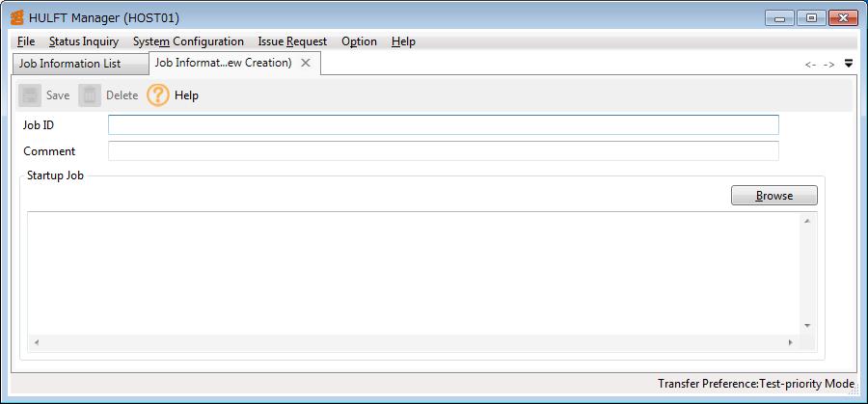The height and width of the screenshot is (404, 868).
Task: Click the Startup Job scroll up arrow
Action: [807, 221]
